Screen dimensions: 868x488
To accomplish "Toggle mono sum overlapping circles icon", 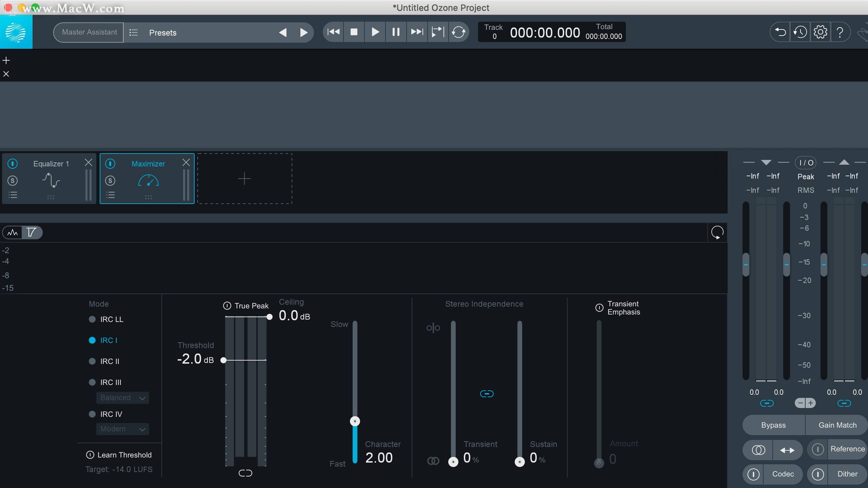I will pyautogui.click(x=758, y=450).
